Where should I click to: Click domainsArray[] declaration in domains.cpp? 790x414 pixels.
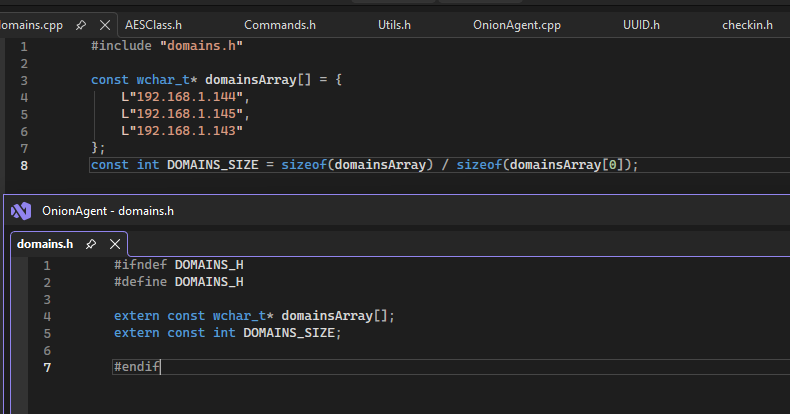tap(258, 80)
